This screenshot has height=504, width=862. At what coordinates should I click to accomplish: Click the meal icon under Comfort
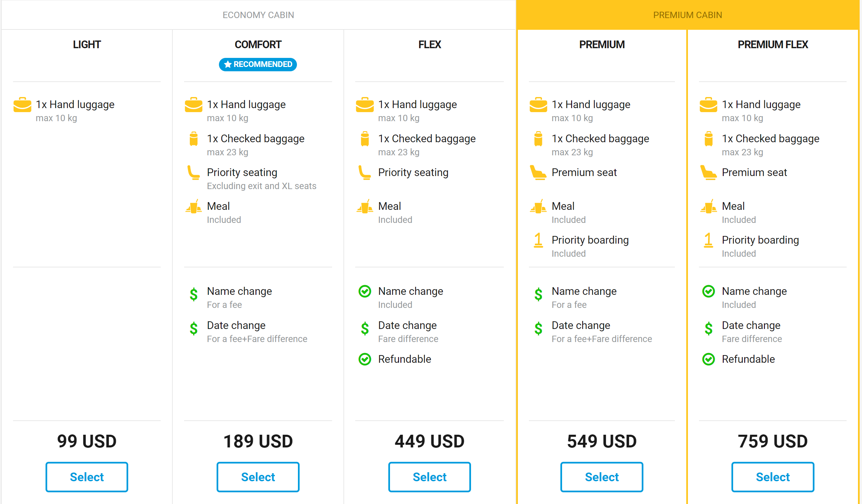click(193, 206)
